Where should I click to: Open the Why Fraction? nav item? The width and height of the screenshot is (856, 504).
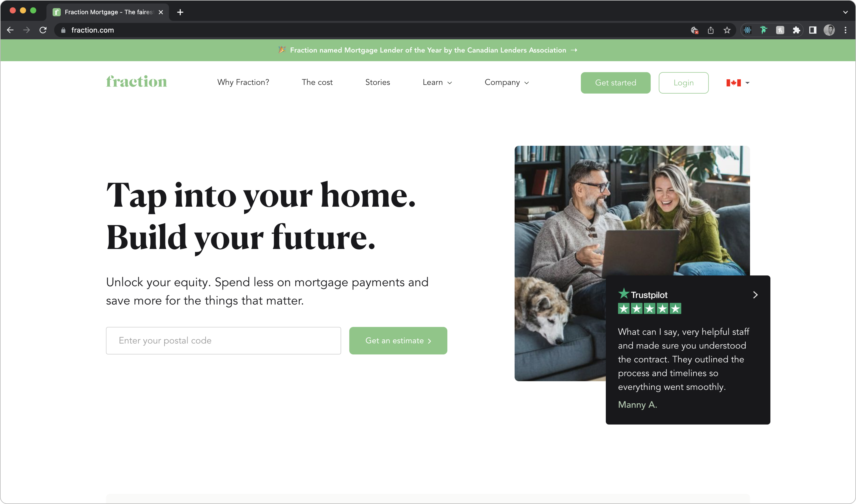point(243,83)
